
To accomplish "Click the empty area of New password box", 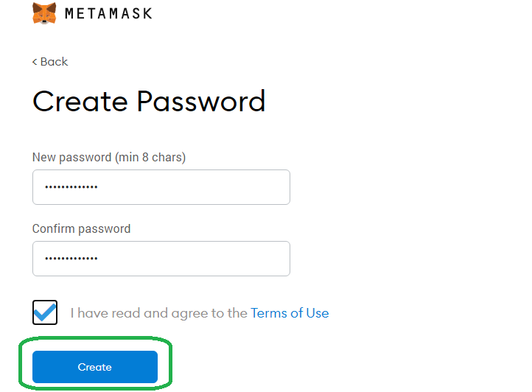I will tap(193, 187).
